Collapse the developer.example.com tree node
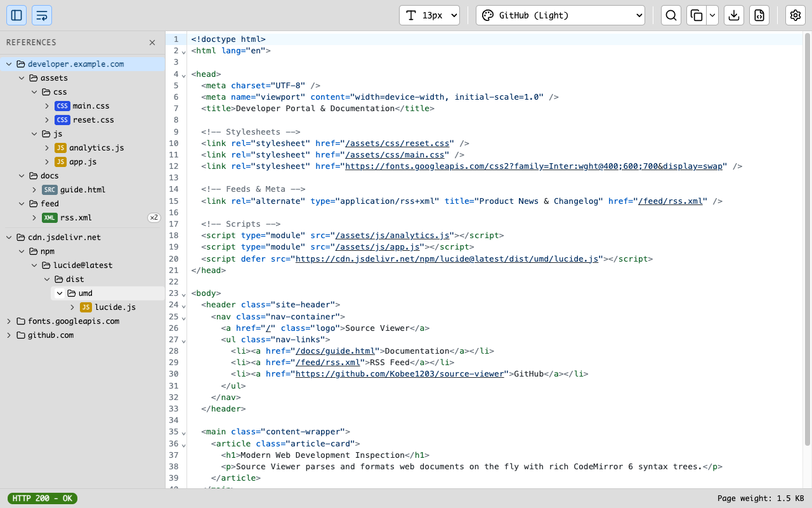This screenshot has height=508, width=812. (9, 64)
